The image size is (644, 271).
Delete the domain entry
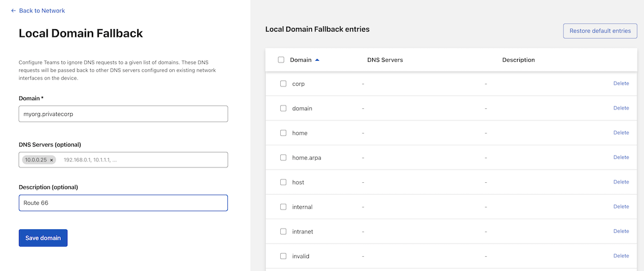point(621,108)
